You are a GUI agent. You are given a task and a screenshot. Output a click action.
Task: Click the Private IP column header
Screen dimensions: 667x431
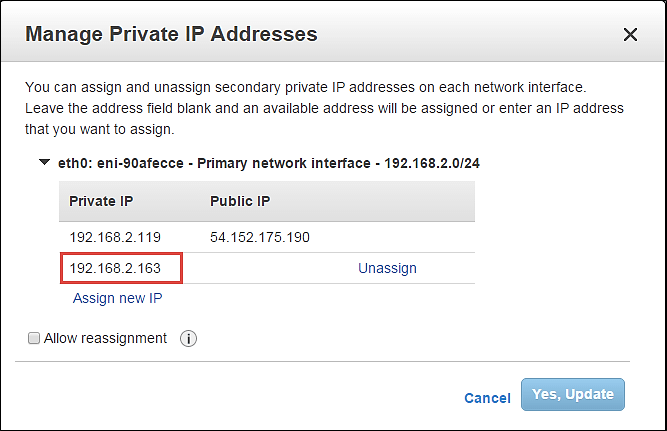(x=101, y=201)
